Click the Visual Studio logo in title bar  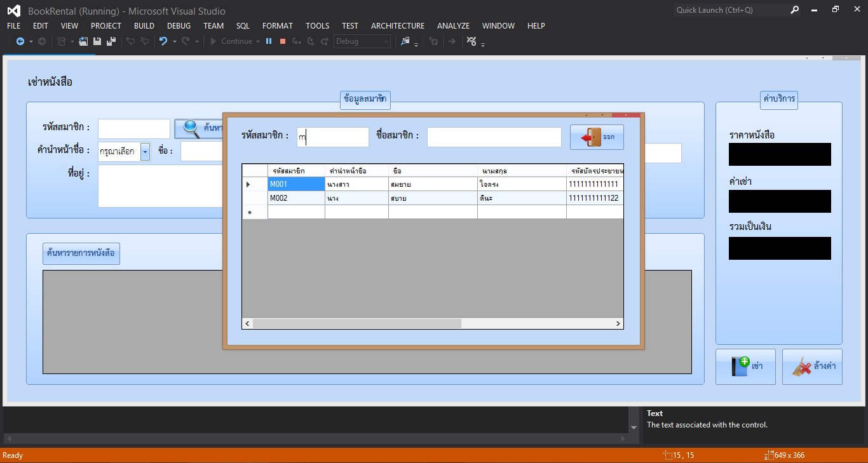pos(14,11)
